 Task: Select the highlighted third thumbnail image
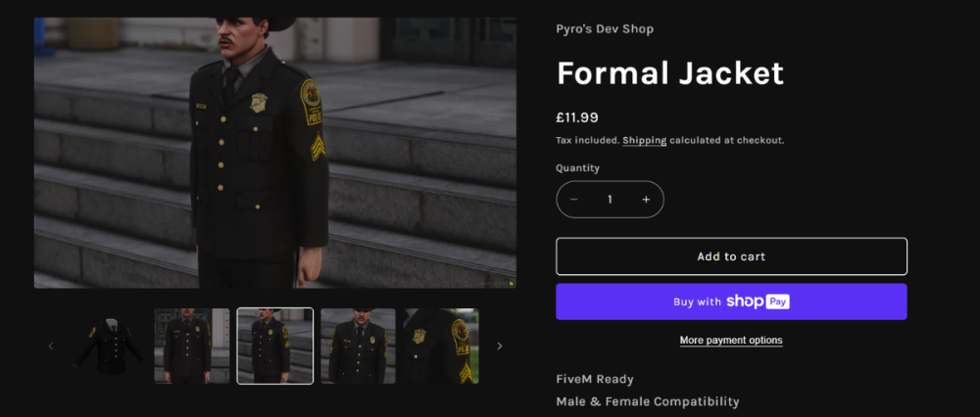(x=275, y=346)
